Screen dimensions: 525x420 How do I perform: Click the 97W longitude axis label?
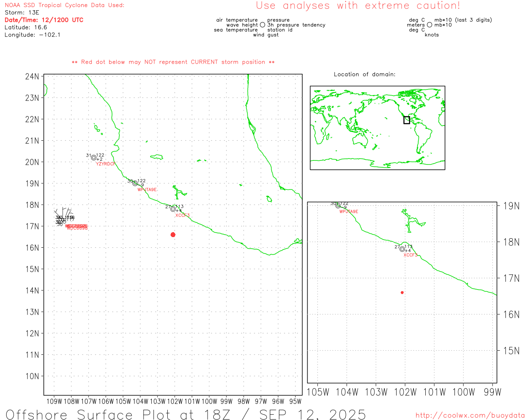click(261, 402)
